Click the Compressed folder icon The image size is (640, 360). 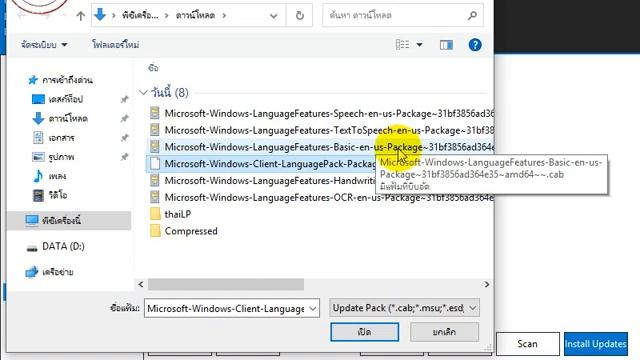coord(155,231)
